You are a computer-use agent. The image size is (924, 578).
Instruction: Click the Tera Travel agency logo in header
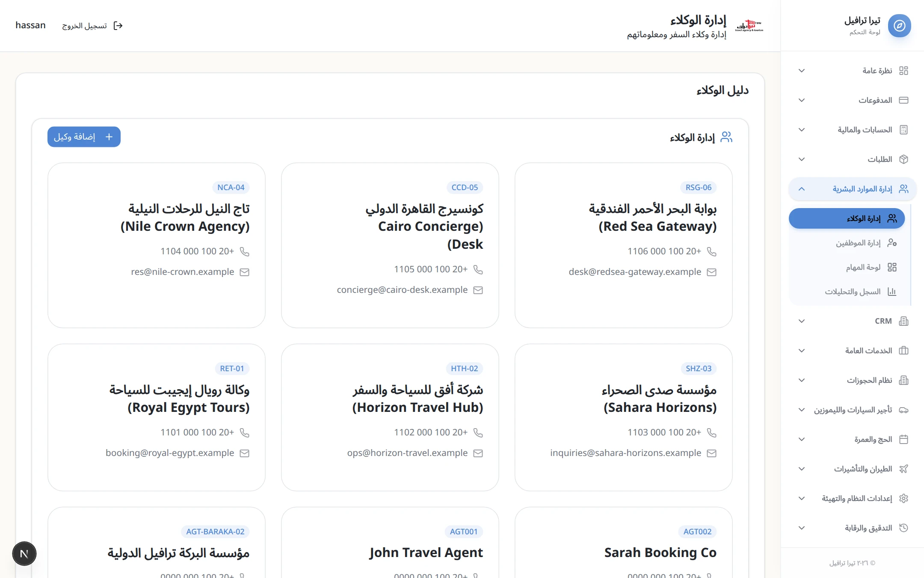coord(749,26)
